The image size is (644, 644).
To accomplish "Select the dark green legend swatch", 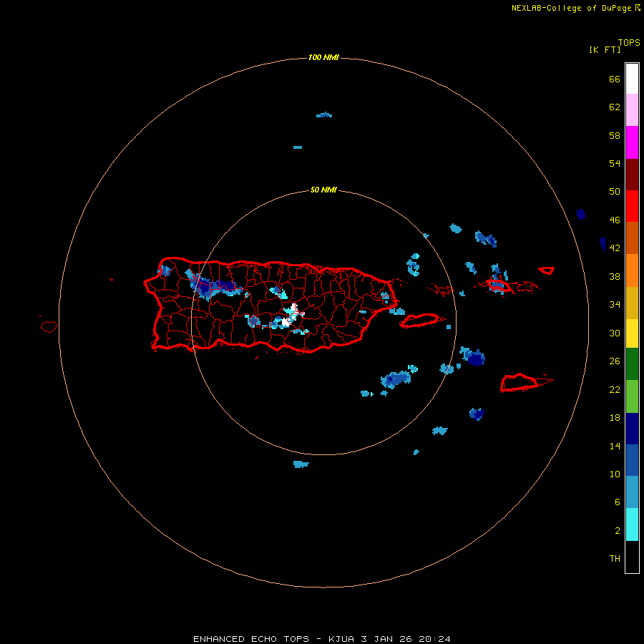I will click(x=632, y=364).
